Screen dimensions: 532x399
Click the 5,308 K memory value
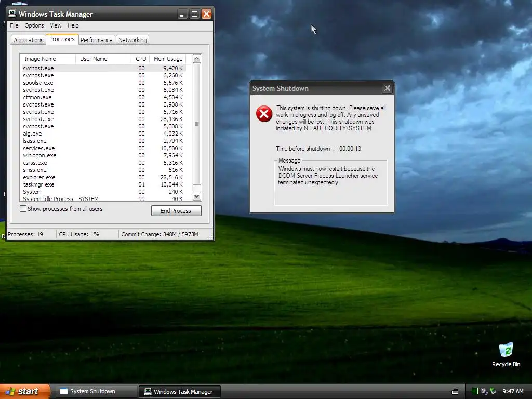tap(173, 127)
